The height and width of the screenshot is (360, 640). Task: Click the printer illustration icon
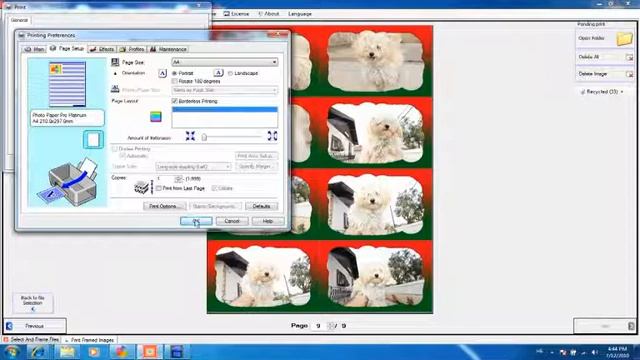click(x=69, y=181)
